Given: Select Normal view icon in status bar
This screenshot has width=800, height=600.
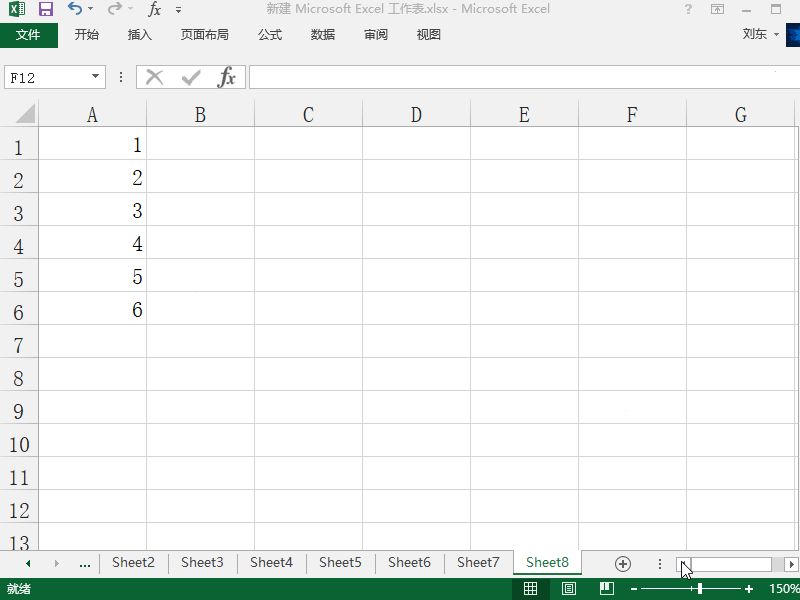Looking at the screenshot, I should pyautogui.click(x=531, y=589).
